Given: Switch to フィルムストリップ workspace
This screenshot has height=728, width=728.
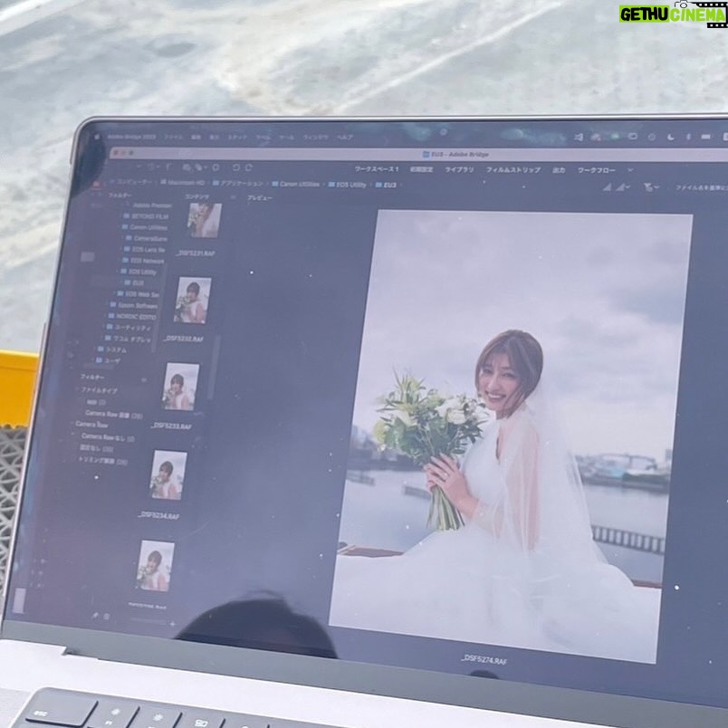Looking at the screenshot, I should tap(513, 170).
